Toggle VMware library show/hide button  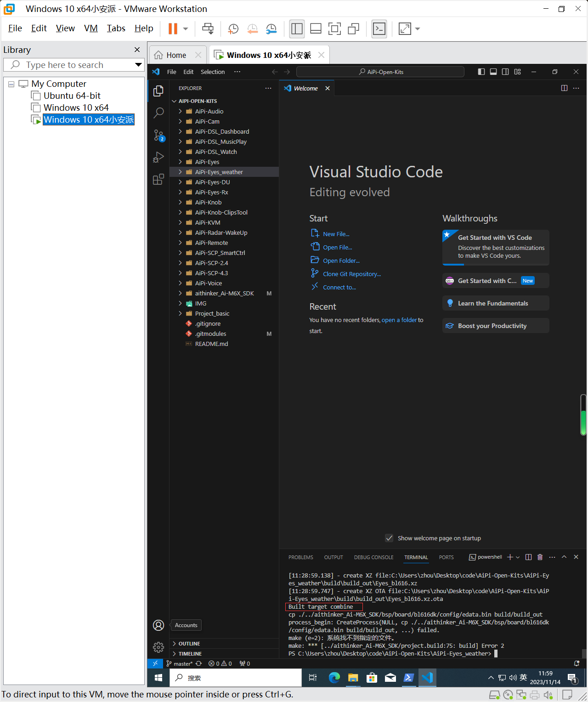tap(297, 28)
